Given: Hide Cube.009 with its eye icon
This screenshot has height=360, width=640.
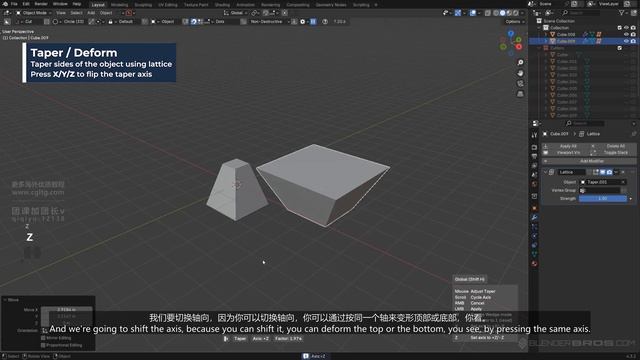Looking at the screenshot, I should pyautogui.click(x=626, y=41).
